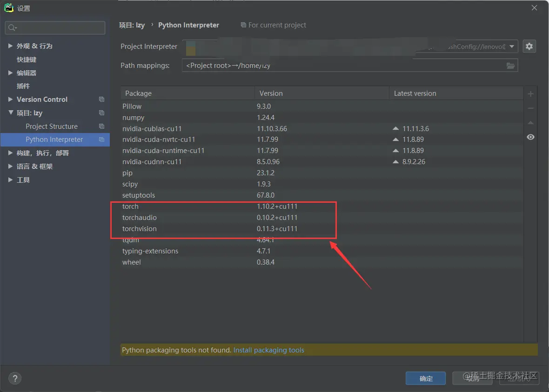Click the 项目: lzy breadcrumb
This screenshot has width=549, height=392.
132,25
